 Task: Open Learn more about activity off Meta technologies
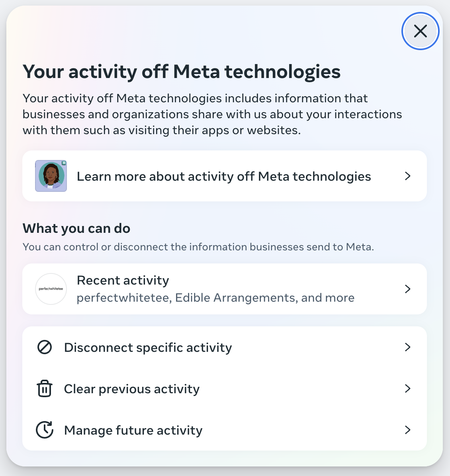tap(223, 176)
